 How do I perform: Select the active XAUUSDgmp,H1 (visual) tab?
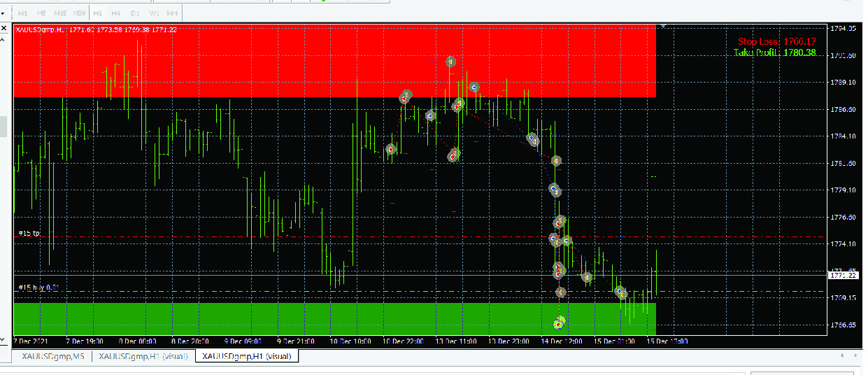tap(247, 356)
